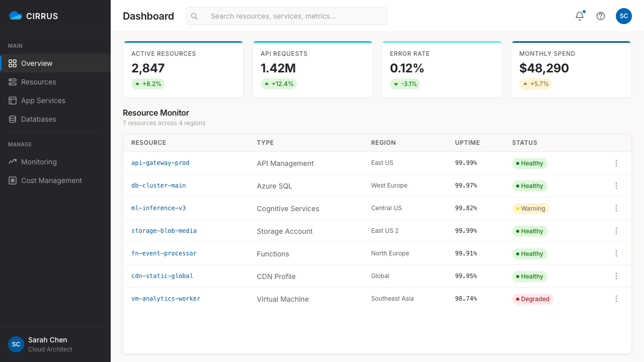Click the Virtual Machine type cell

coord(283,299)
